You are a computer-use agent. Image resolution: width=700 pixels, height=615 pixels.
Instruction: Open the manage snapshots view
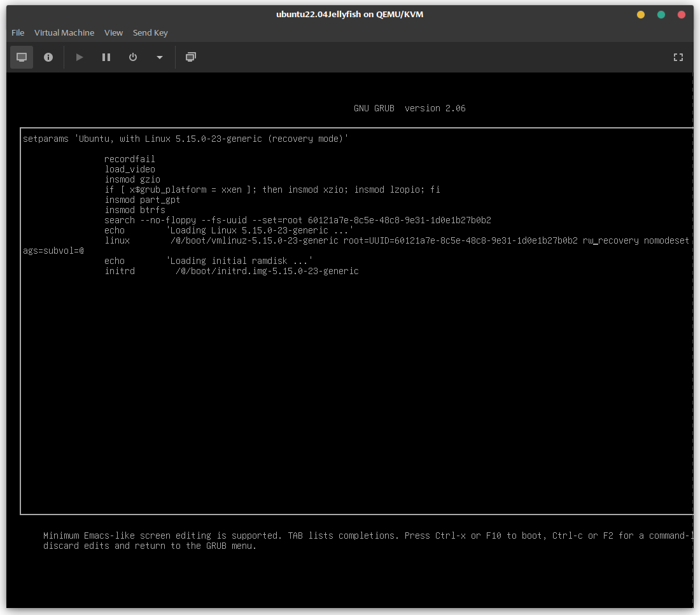(190, 57)
